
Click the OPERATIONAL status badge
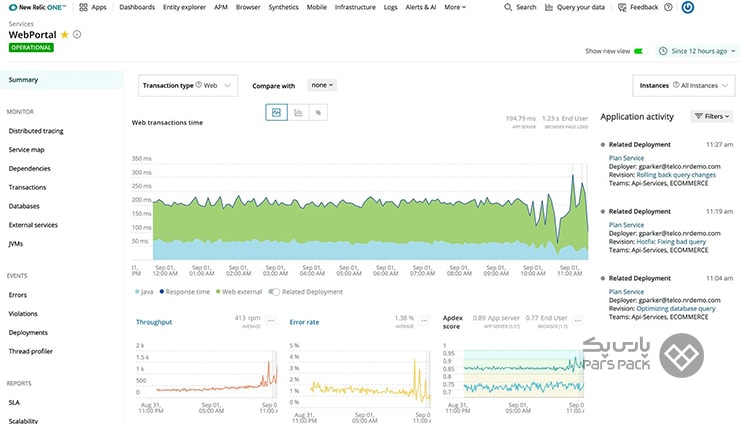31,47
